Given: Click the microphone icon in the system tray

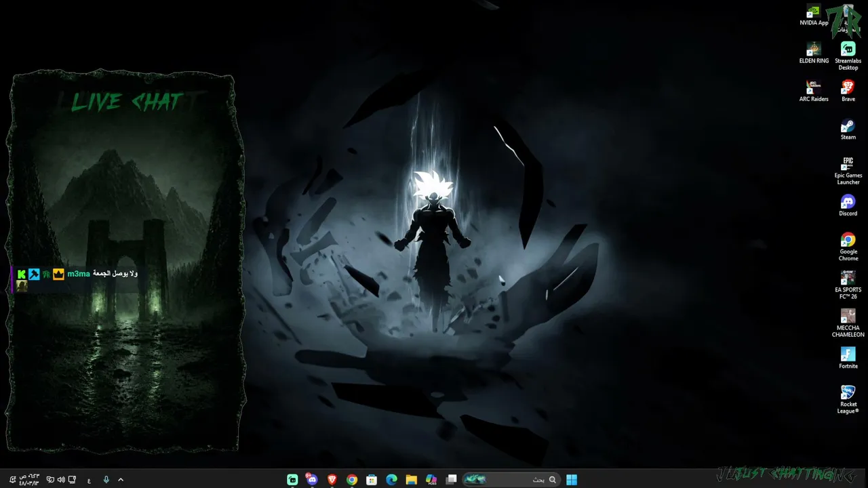Looking at the screenshot, I should coord(106,480).
